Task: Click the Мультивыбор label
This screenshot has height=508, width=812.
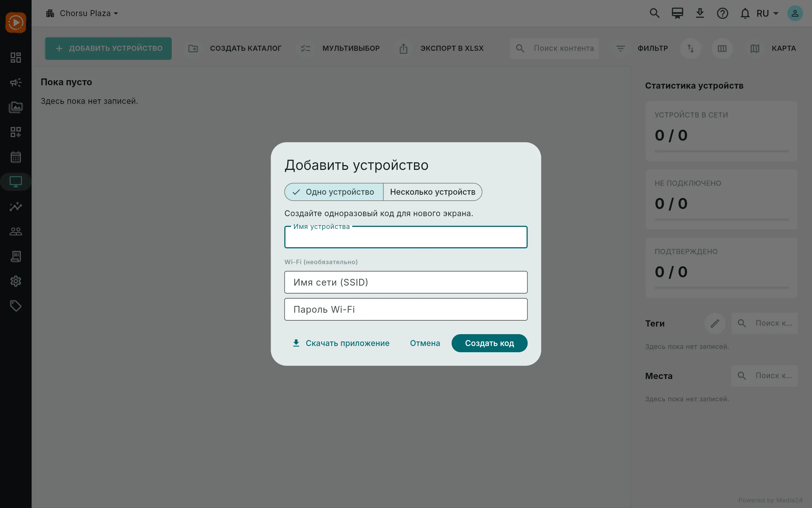Action: point(351,48)
